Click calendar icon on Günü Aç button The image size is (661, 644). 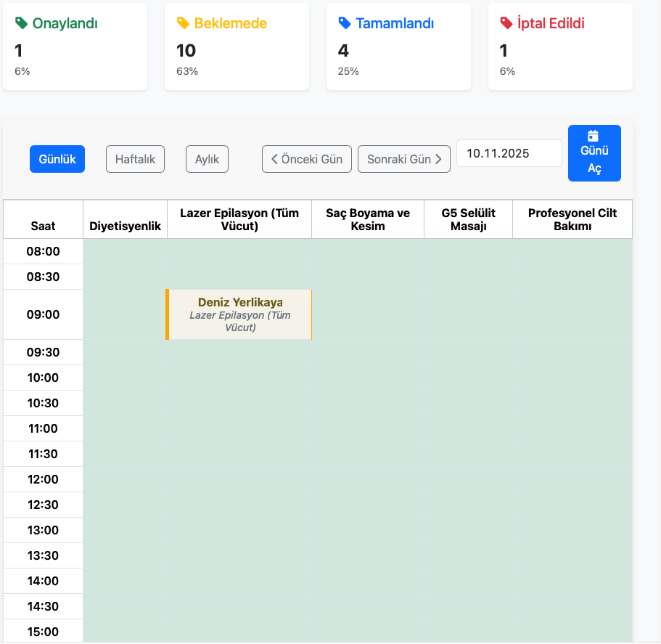click(594, 136)
